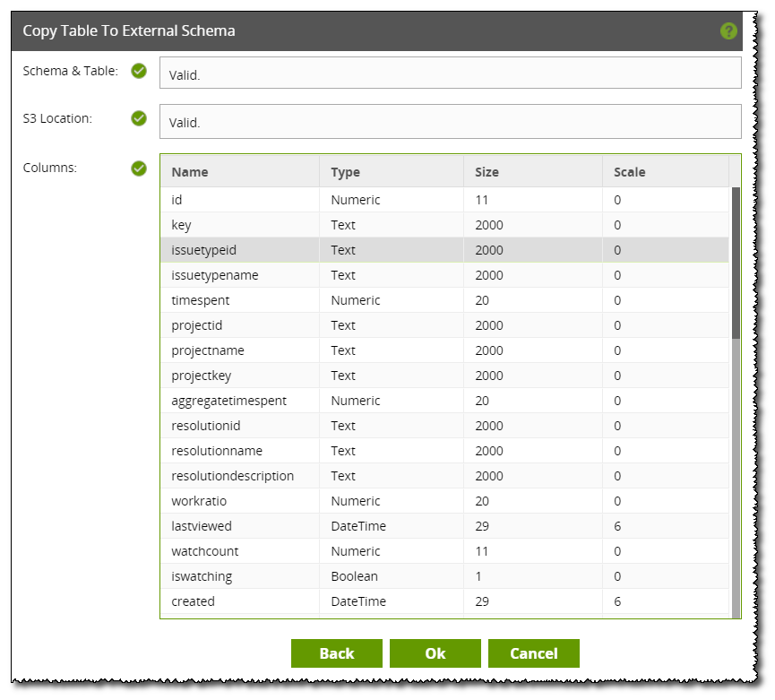Select the resolutionid row
This screenshot has width=775, height=700.
point(444,426)
